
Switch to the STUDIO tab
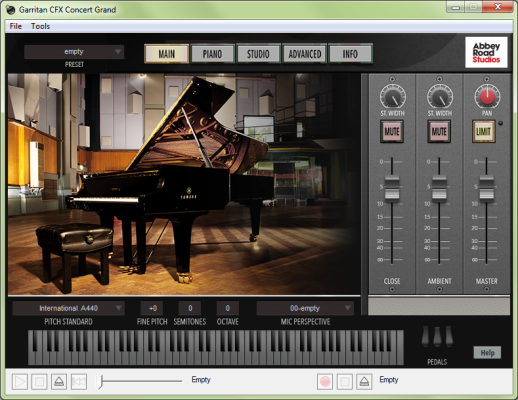coord(258,54)
